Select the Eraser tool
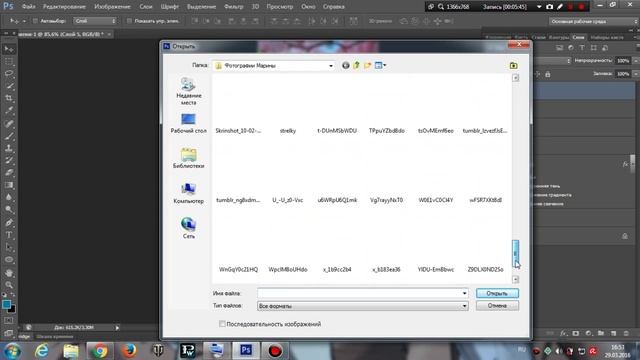The height and width of the screenshot is (360, 640). click(9, 172)
